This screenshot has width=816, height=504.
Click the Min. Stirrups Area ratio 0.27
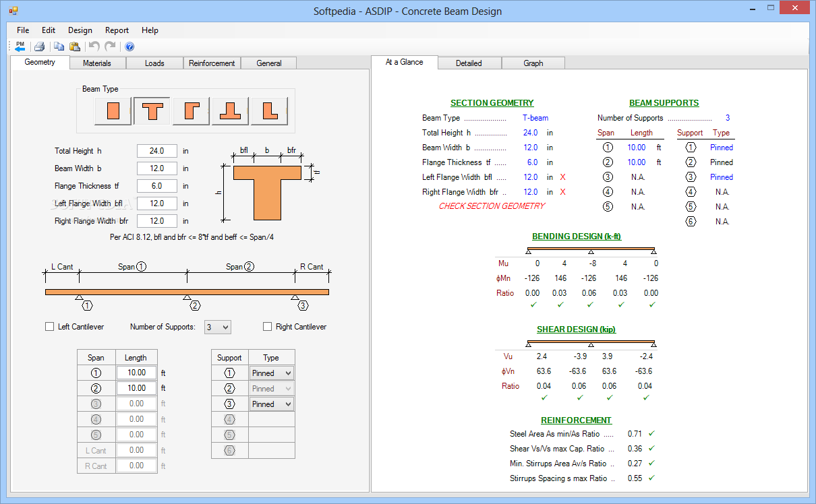pos(635,464)
